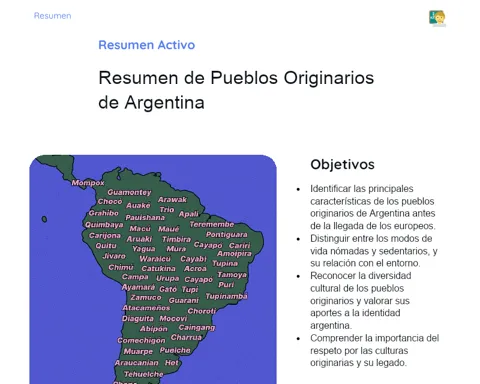The image size is (480, 384).
Task: Select the Quimbaya label on the map
Action: pos(104,225)
